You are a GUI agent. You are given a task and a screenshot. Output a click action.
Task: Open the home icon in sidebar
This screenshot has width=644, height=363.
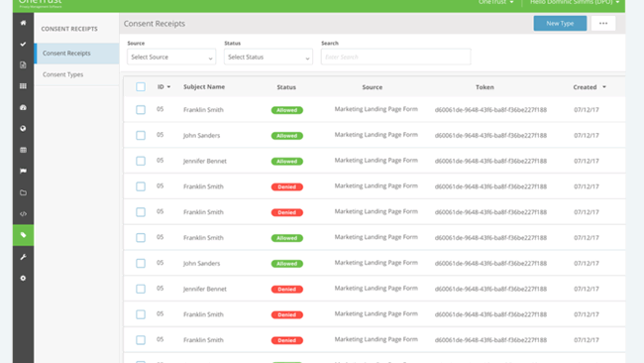(x=23, y=23)
